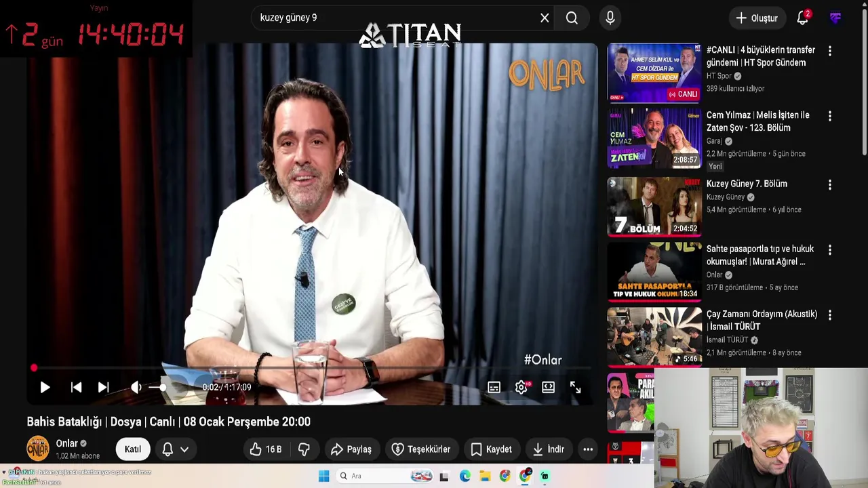Viewport: 868px width, 488px height.
Task: Open the Kuzey Güney 7. Bölüm title
Action: [747, 184]
